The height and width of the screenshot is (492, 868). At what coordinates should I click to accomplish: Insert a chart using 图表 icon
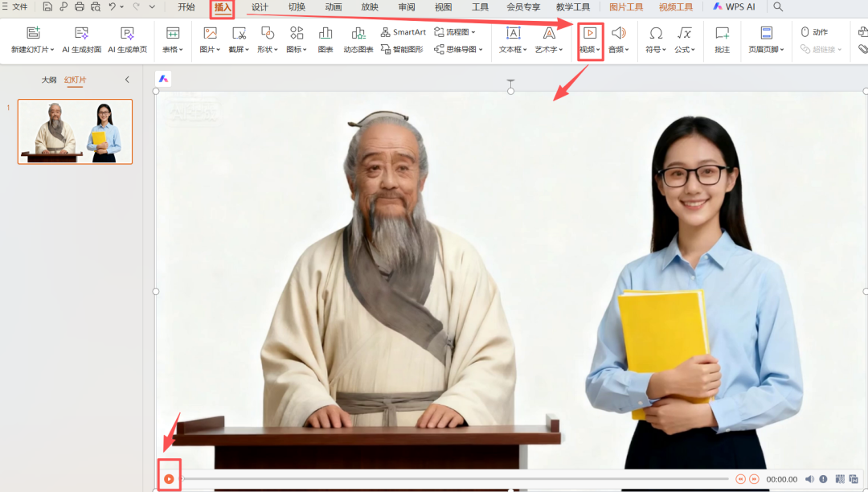coord(325,34)
